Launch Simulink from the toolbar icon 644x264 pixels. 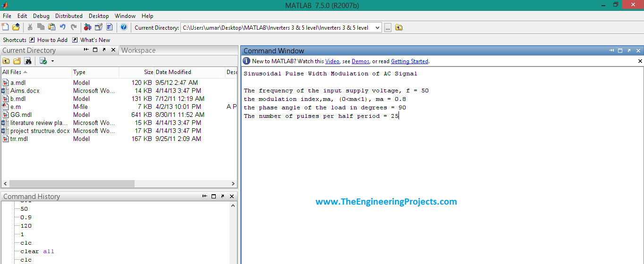[x=87, y=27]
